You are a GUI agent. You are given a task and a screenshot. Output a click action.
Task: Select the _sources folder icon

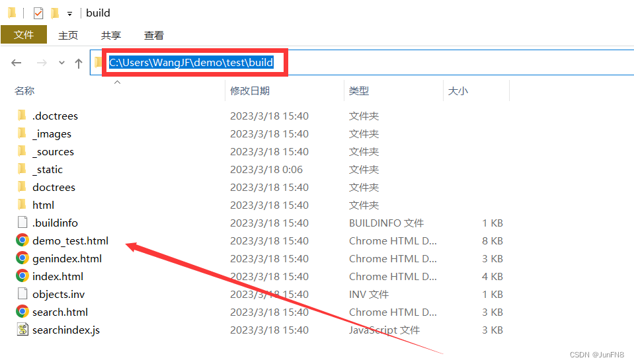point(22,151)
